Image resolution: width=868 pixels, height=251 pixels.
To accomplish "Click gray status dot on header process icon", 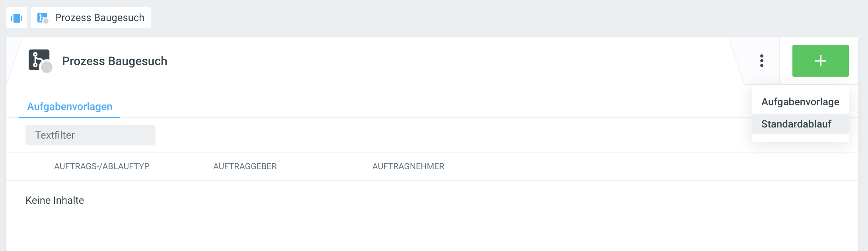I will tap(47, 68).
